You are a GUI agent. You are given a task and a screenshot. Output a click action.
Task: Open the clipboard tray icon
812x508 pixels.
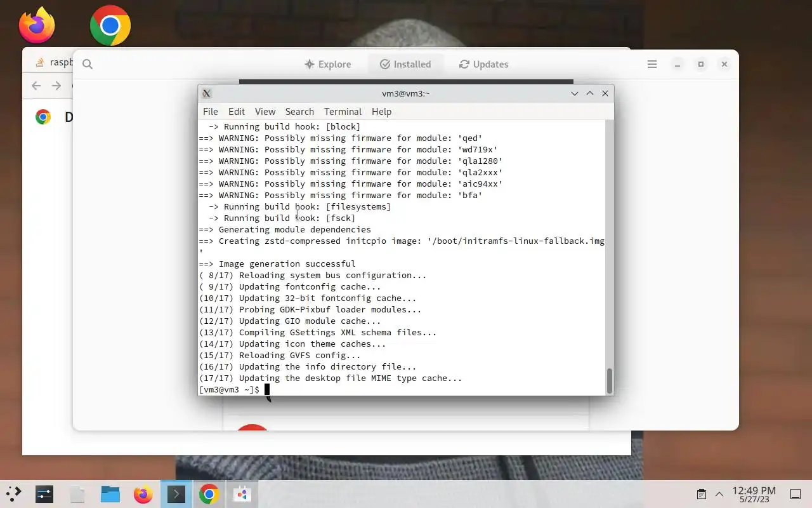702,494
